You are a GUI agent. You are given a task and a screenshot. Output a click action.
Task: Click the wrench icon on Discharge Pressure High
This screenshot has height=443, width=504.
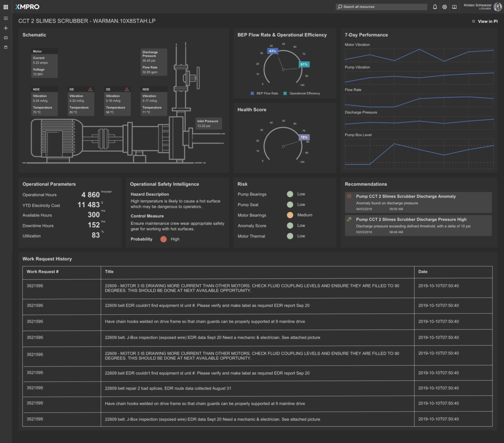[349, 219]
